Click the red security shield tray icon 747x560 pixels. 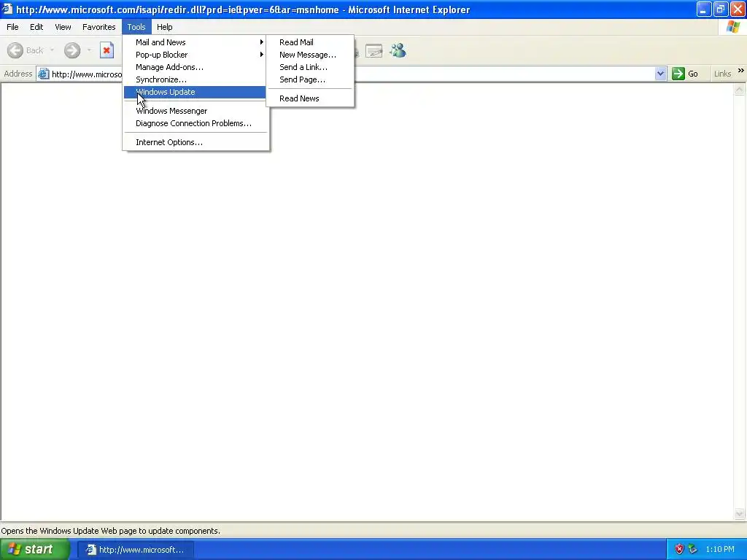click(679, 549)
